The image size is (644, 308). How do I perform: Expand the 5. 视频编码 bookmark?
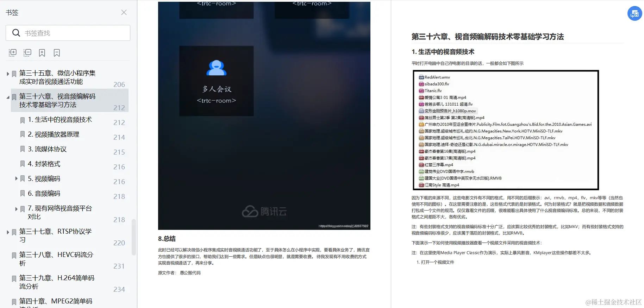[16, 179]
